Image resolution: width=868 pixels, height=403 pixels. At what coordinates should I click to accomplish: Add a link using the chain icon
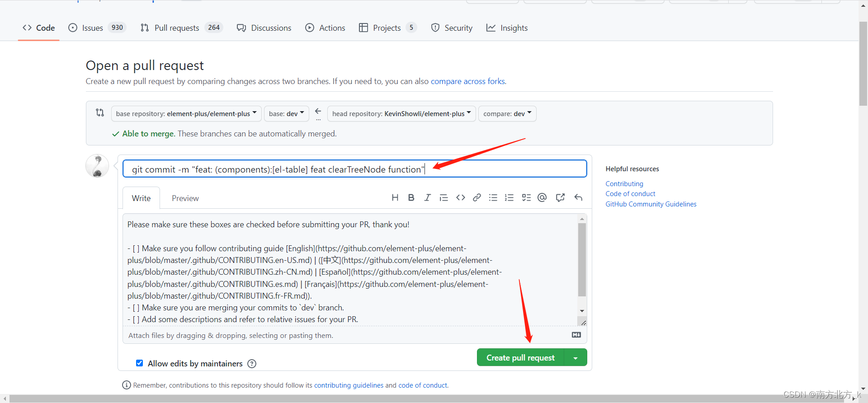(x=477, y=197)
